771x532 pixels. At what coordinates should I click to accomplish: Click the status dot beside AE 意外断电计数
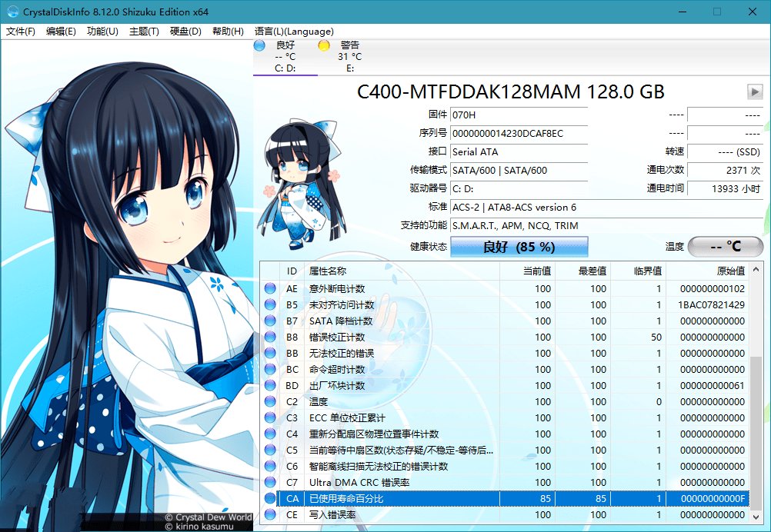click(x=269, y=289)
